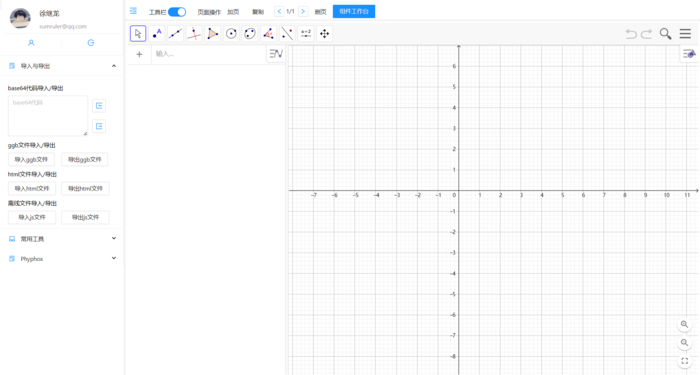Click the plus icon in algebra input
The height and width of the screenshot is (375, 700).
(139, 54)
